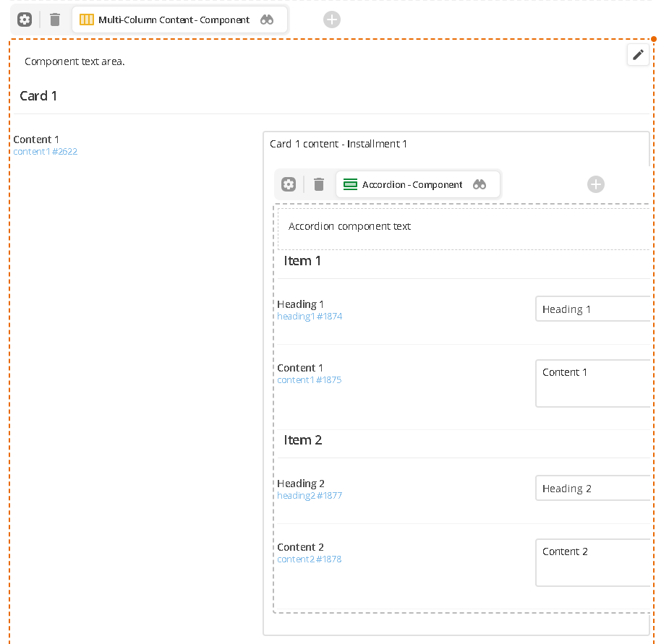
Task: Open the content1 #1875 link
Action: tap(310, 379)
